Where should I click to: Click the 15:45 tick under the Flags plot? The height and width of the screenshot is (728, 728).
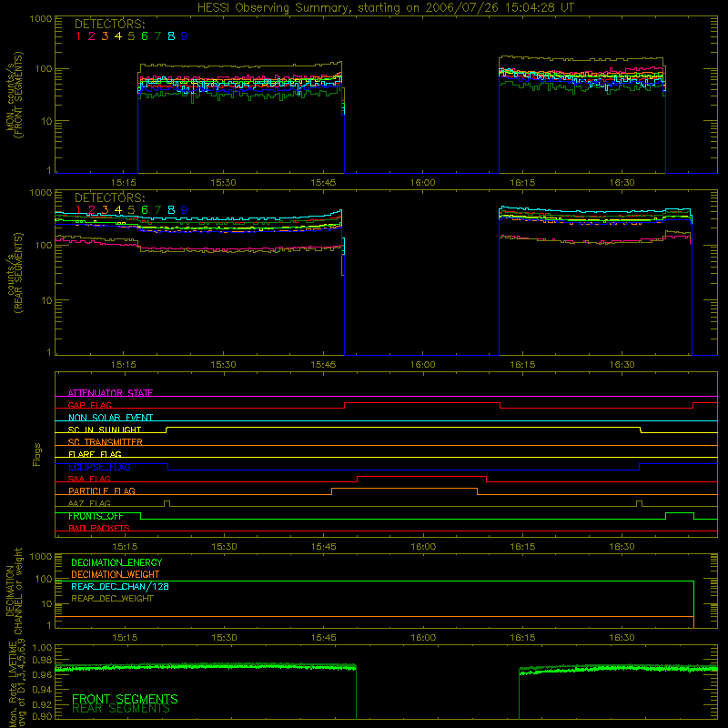click(x=324, y=547)
